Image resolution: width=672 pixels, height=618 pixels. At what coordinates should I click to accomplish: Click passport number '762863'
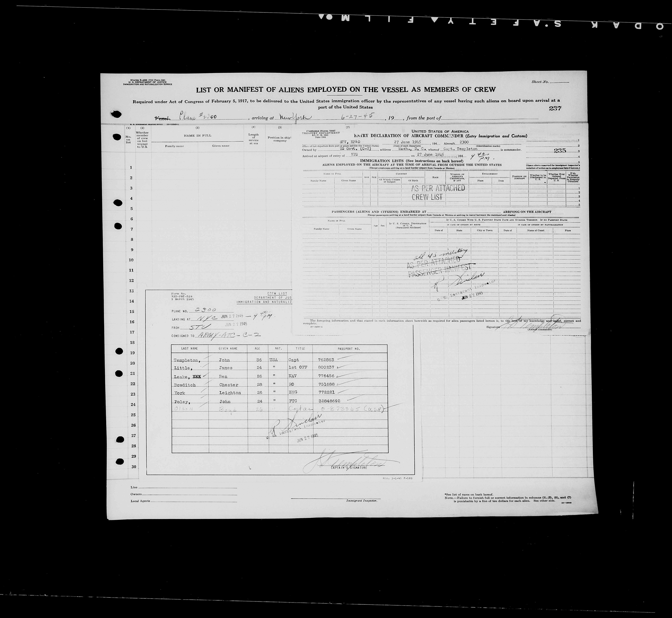point(326,360)
